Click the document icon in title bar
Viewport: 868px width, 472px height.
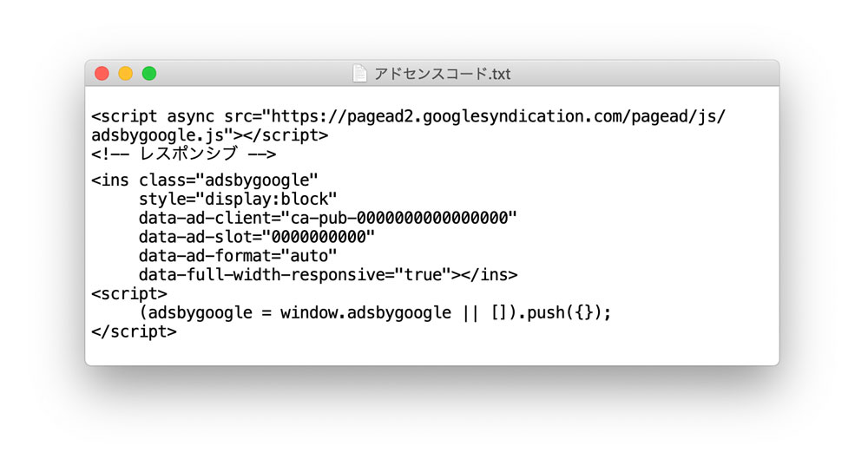point(360,74)
